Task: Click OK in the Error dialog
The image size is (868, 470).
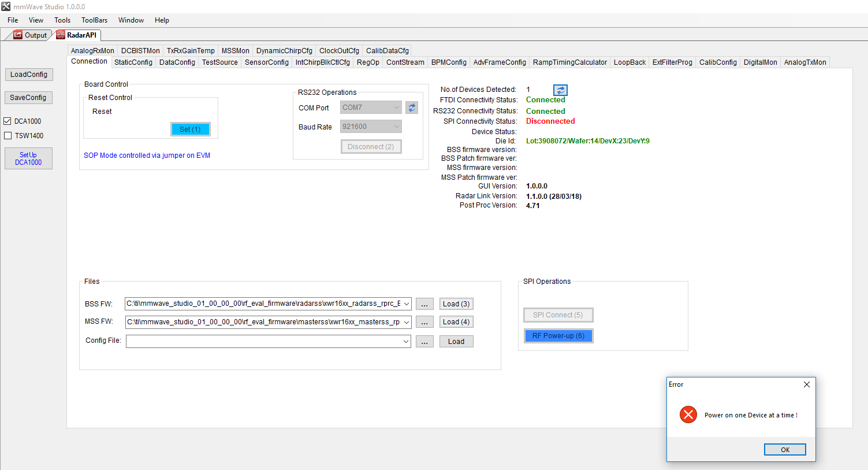Action: [785, 450]
